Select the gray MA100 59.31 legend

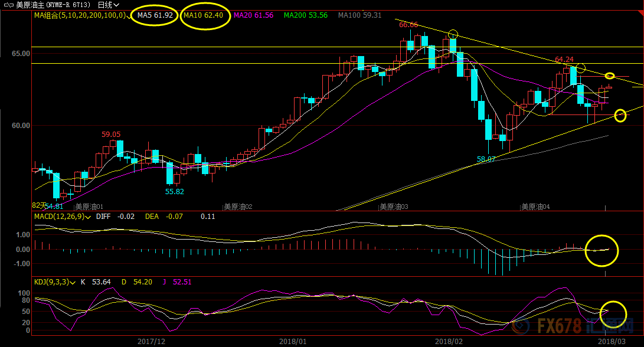[359, 15]
